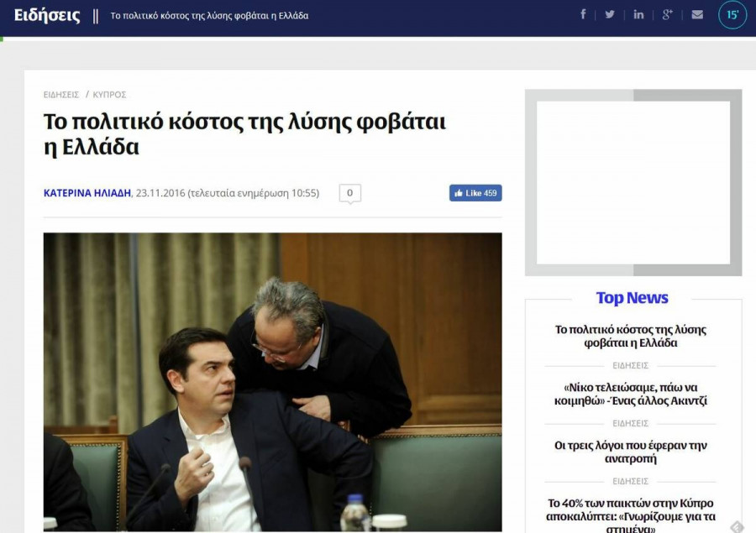The height and width of the screenshot is (533, 756).
Task: Click the Google Plus share icon
Action: [x=667, y=14]
